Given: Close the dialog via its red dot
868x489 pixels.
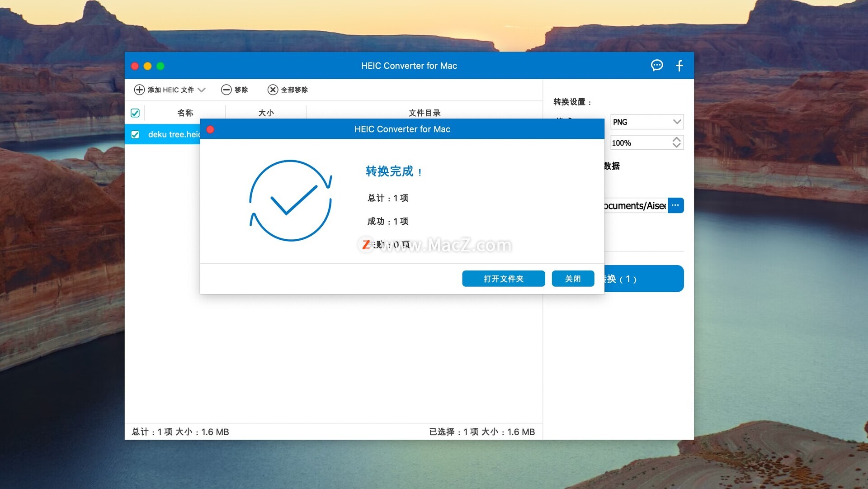Looking at the screenshot, I should 210,129.
